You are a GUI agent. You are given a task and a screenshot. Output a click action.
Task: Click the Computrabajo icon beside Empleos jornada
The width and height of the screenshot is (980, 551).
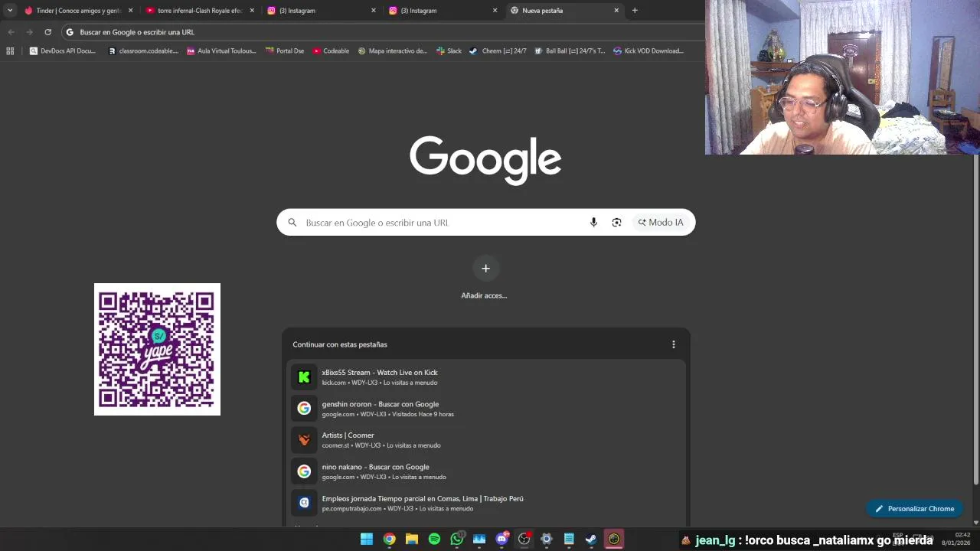[304, 503]
